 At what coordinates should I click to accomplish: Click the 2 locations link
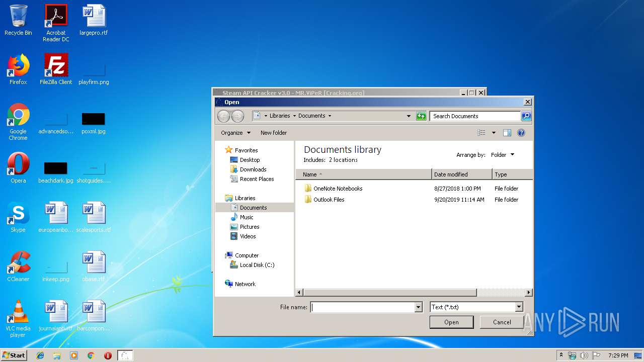[343, 160]
